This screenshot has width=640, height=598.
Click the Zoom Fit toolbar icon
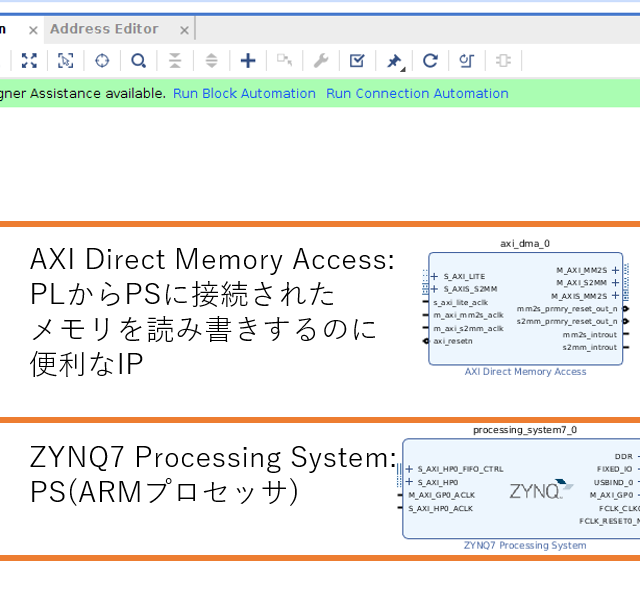pyautogui.click(x=29, y=61)
